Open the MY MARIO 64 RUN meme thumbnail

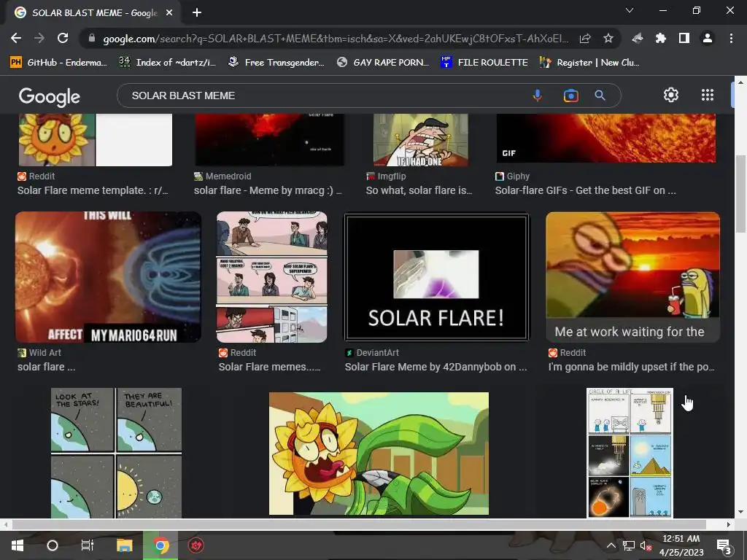click(108, 277)
